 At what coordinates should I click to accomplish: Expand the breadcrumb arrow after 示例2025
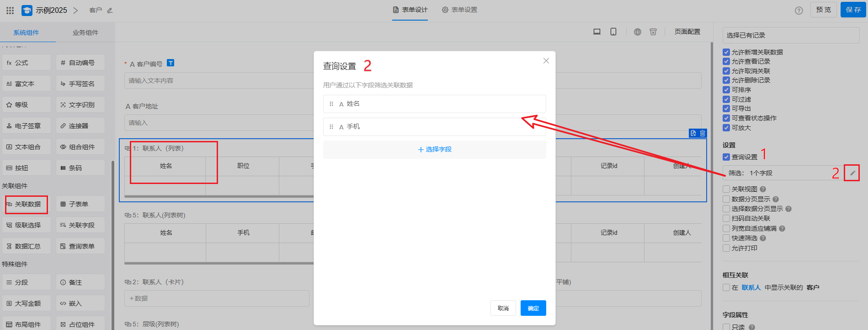point(75,10)
